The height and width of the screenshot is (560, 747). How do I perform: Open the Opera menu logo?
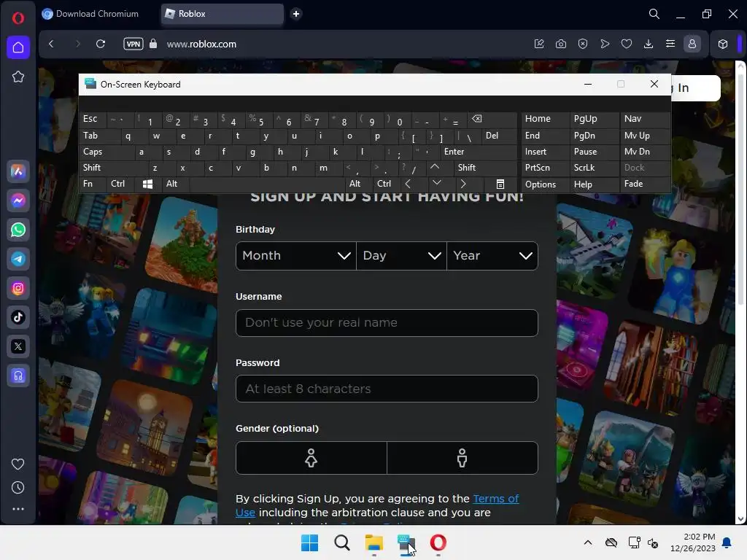coord(18,18)
